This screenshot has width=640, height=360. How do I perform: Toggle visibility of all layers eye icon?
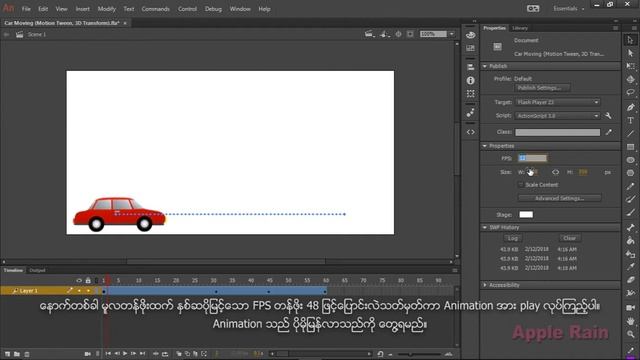79,280
